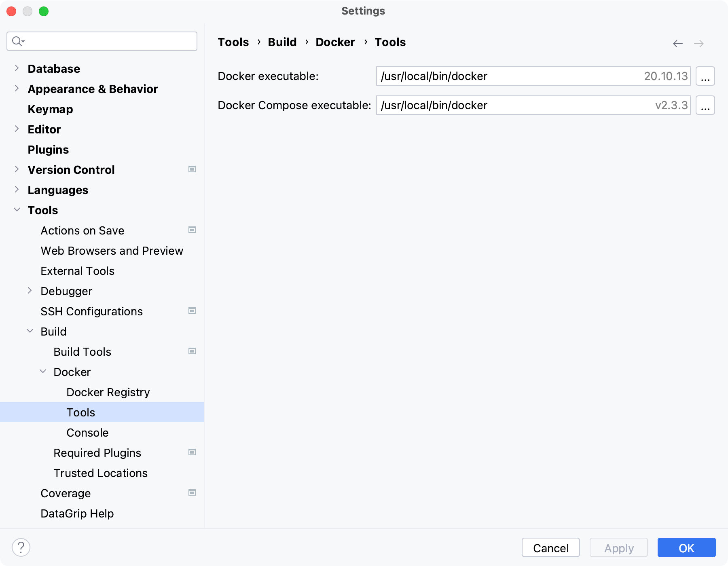This screenshot has height=566, width=728.
Task: Browse for Docker executable path
Action: 705,76
